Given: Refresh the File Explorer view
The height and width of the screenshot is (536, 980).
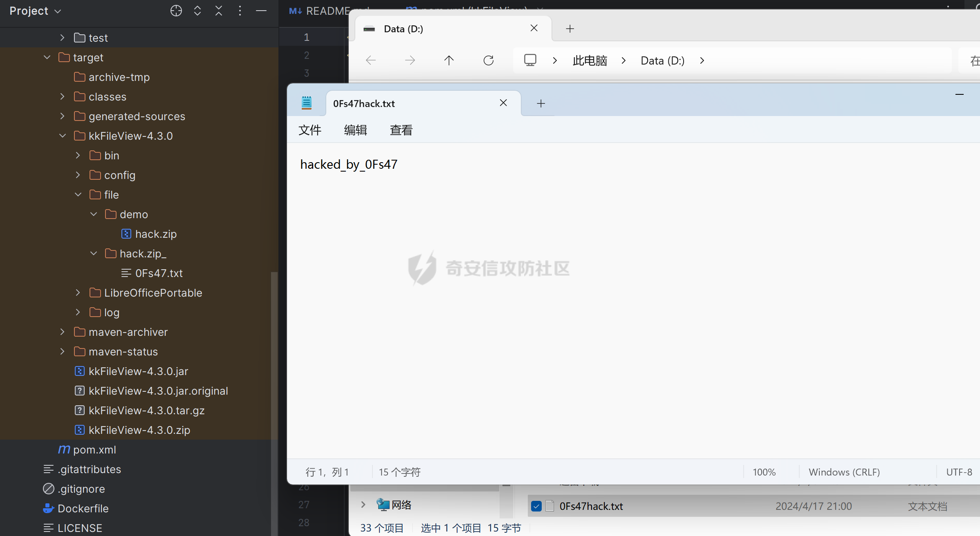Looking at the screenshot, I should [489, 60].
